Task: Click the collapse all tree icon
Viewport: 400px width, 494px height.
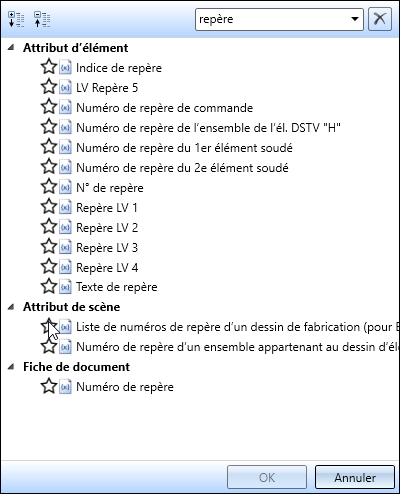Action: pos(42,20)
